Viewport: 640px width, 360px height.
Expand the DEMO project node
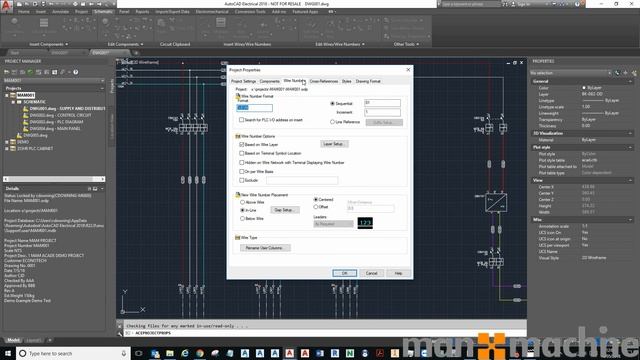pyautogui.click(x=7, y=142)
